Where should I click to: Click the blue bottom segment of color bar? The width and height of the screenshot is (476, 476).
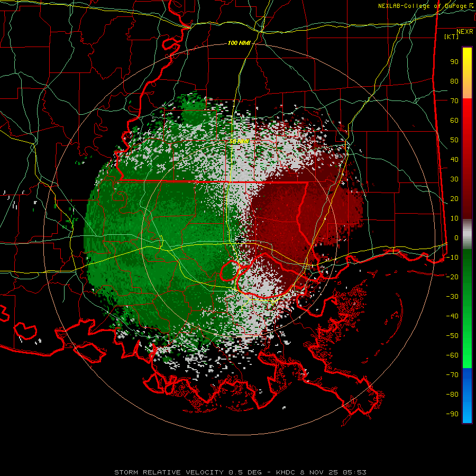pyautogui.click(x=467, y=396)
